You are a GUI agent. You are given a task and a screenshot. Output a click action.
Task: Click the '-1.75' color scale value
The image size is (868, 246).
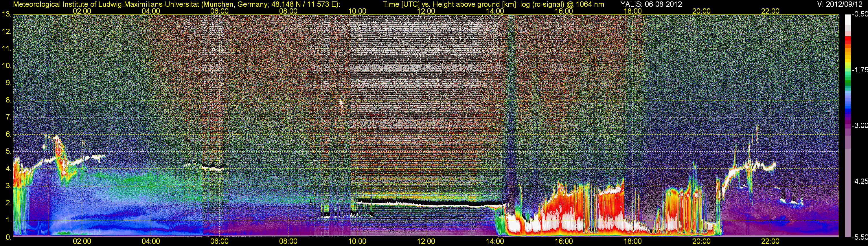point(860,70)
